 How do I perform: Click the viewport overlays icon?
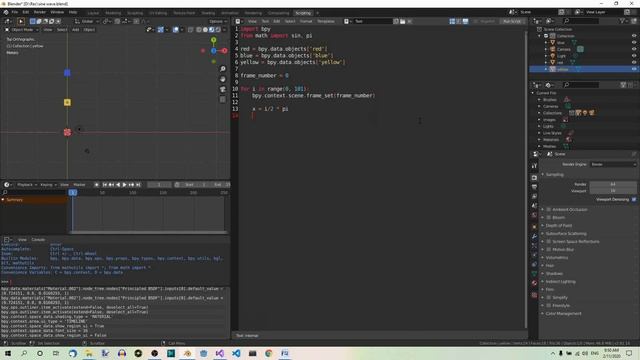[x=176, y=29]
